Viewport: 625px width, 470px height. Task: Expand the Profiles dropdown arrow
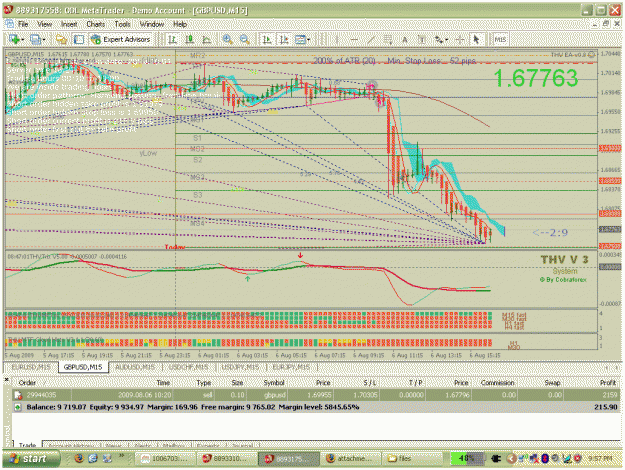(x=44, y=39)
